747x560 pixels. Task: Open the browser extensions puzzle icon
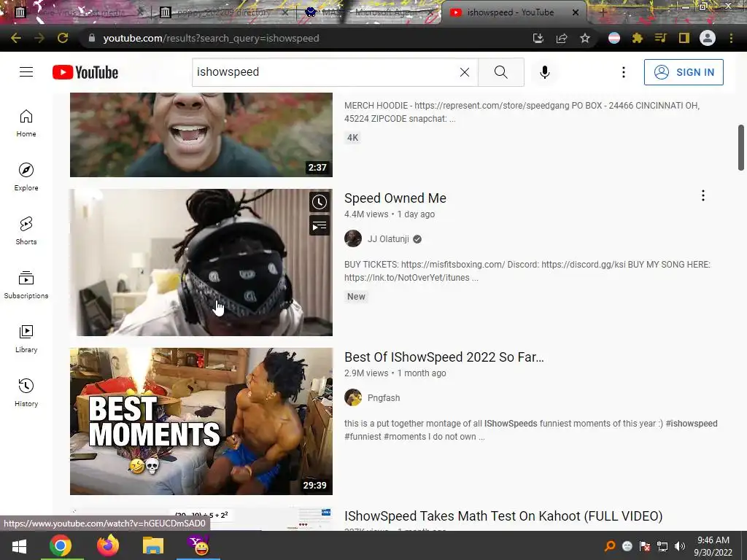638,38
